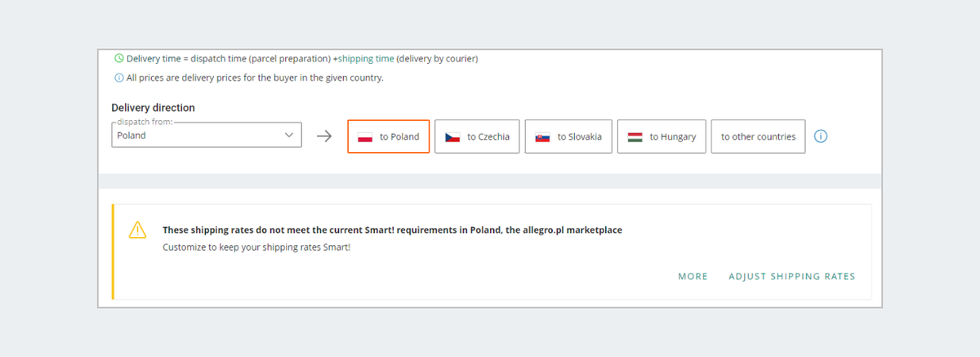Click the Customize shipping rates Smart! message

[256, 246]
